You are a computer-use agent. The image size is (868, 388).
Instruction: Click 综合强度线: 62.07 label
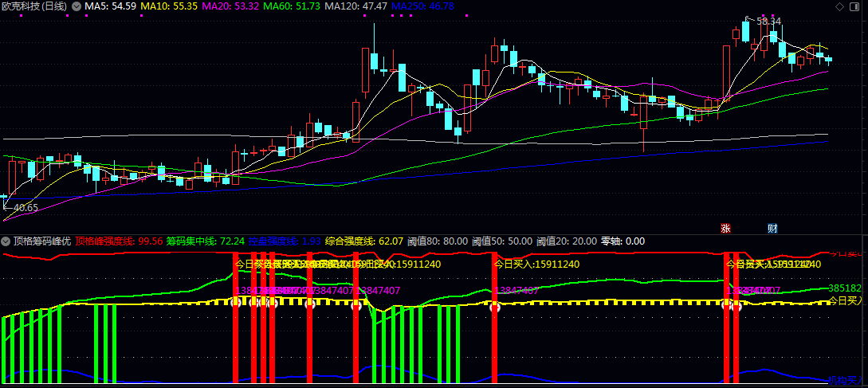pos(363,241)
